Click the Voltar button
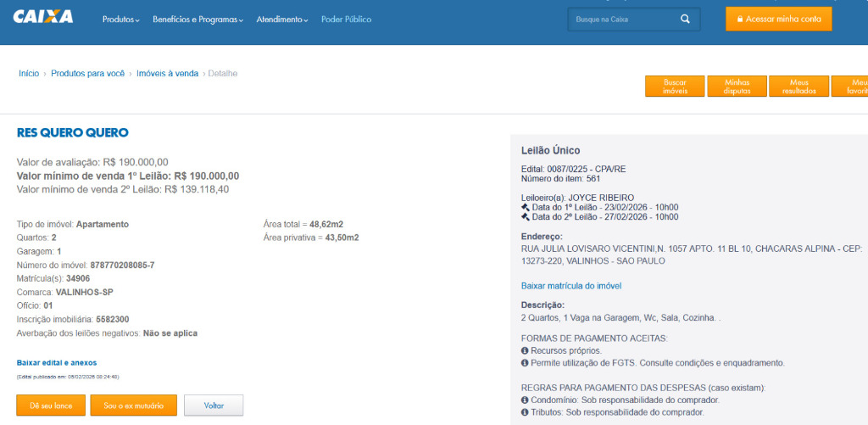 click(214, 405)
